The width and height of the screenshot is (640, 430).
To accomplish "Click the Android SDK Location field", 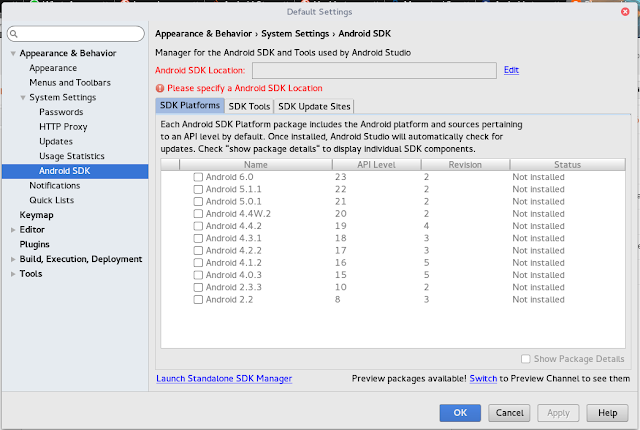I will point(374,70).
